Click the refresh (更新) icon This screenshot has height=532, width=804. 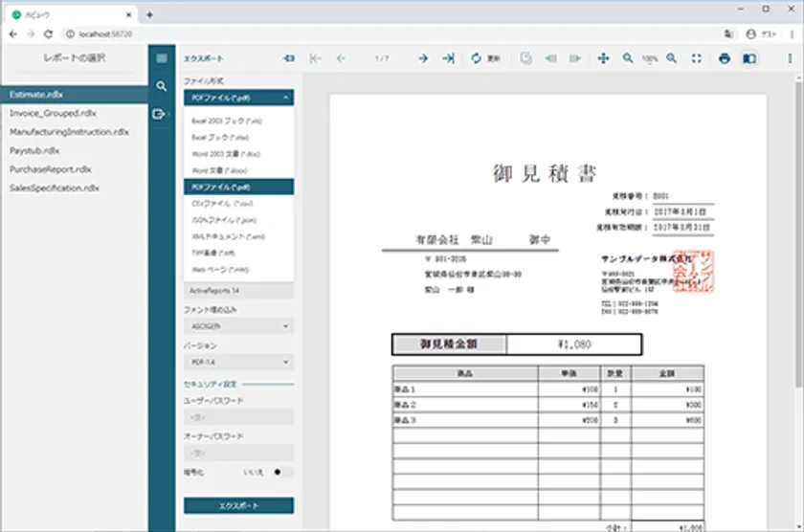click(x=477, y=58)
